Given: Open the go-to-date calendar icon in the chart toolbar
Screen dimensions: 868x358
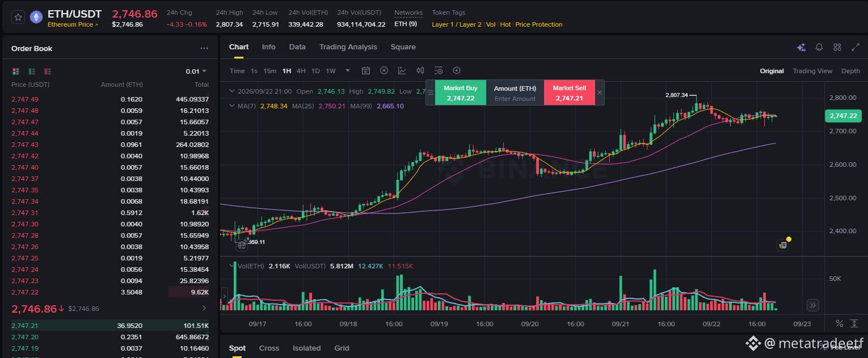Looking at the screenshot, I should pyautogui.click(x=366, y=71).
